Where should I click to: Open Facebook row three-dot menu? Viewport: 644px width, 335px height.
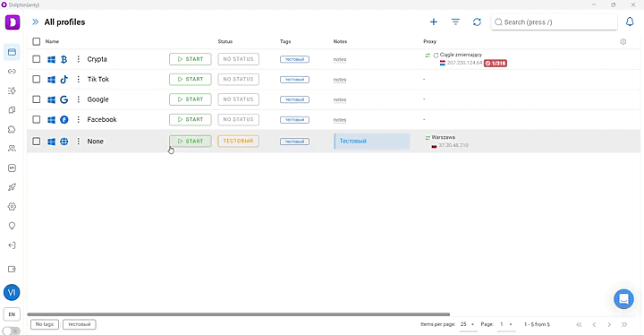[78, 119]
